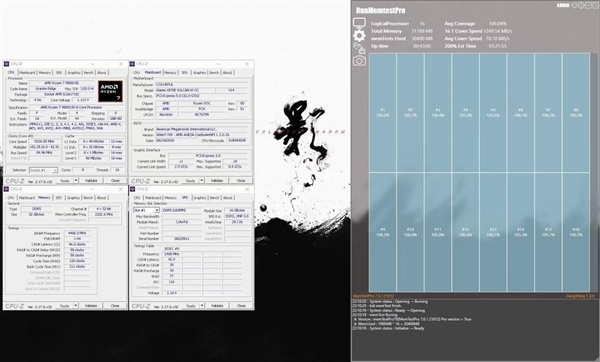Switch to Mainboard tab in CPU-tab window
The width and height of the screenshot is (600, 362).
coord(27,72)
